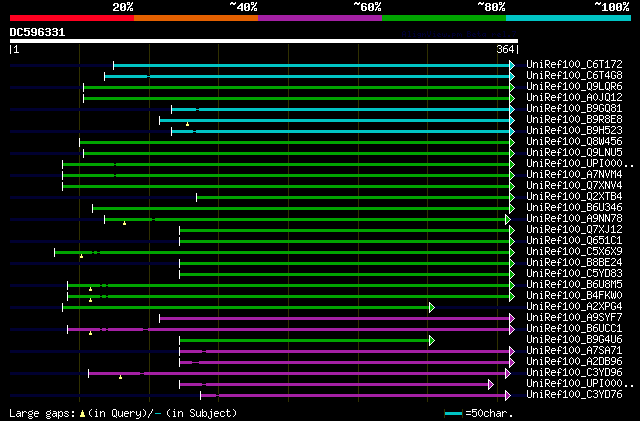The image size is (640, 421).
Task: Select the UniRef100_C5X6X9 label
Action: [574, 252]
